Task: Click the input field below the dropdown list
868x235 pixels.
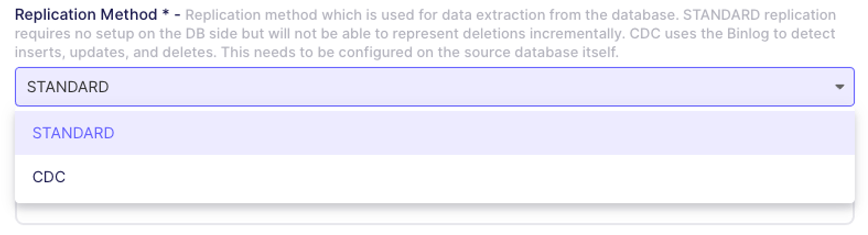Action: (434, 217)
